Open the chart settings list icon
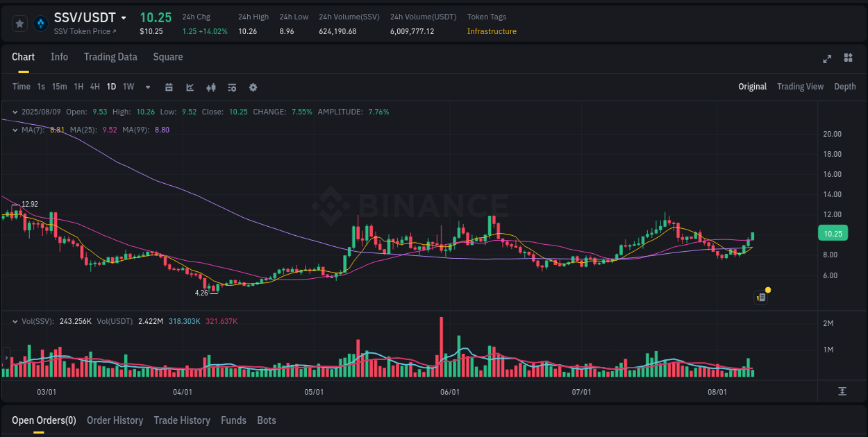 coord(232,87)
